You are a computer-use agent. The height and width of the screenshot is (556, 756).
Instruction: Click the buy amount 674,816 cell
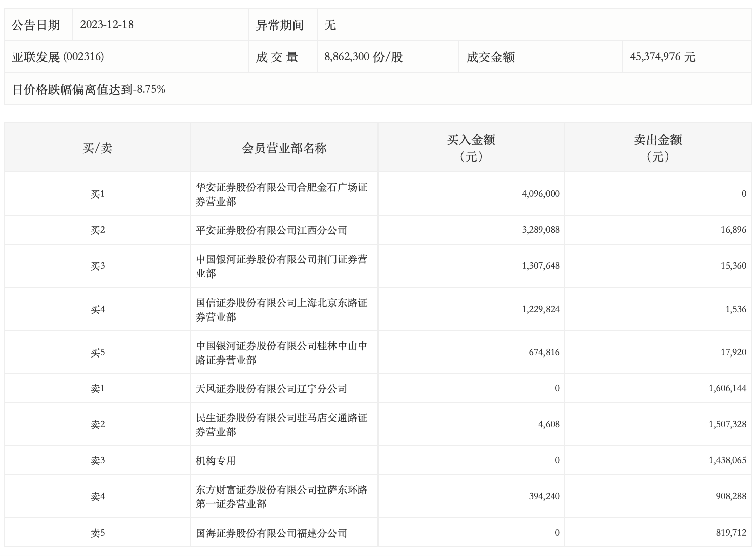click(544, 352)
